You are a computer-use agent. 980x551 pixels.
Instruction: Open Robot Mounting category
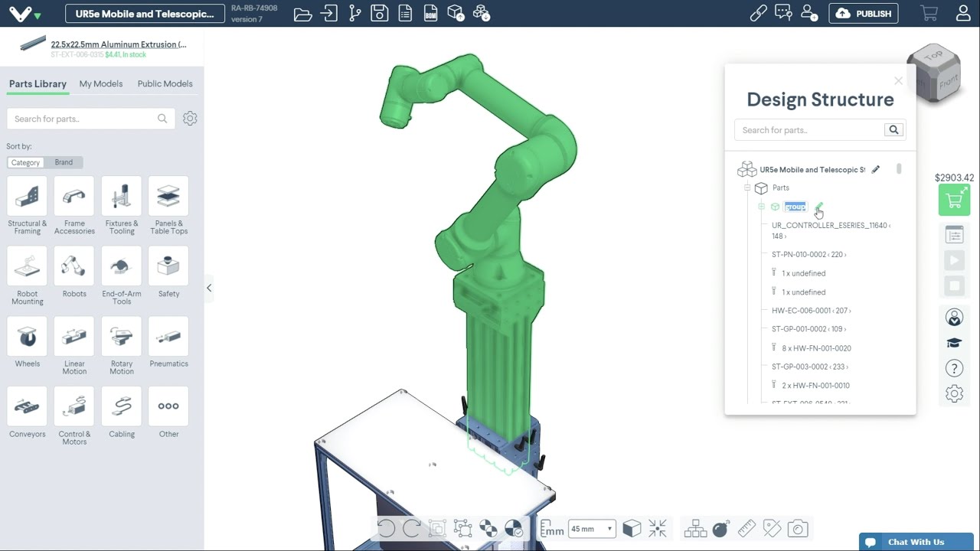click(27, 275)
